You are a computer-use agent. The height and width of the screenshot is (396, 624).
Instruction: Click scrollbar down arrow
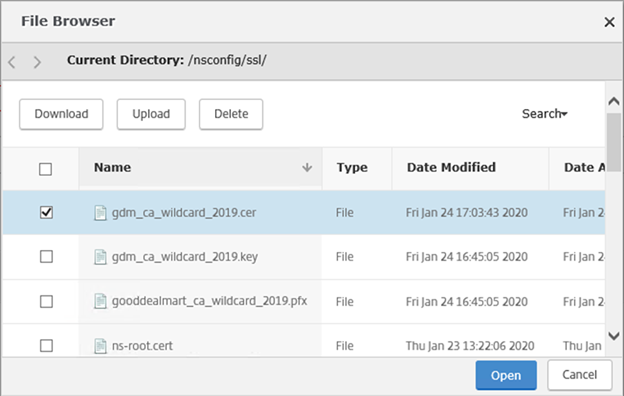point(614,336)
